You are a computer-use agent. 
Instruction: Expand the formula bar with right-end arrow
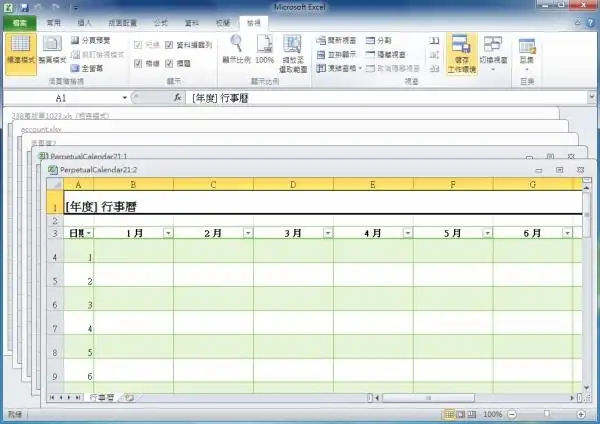(x=592, y=98)
